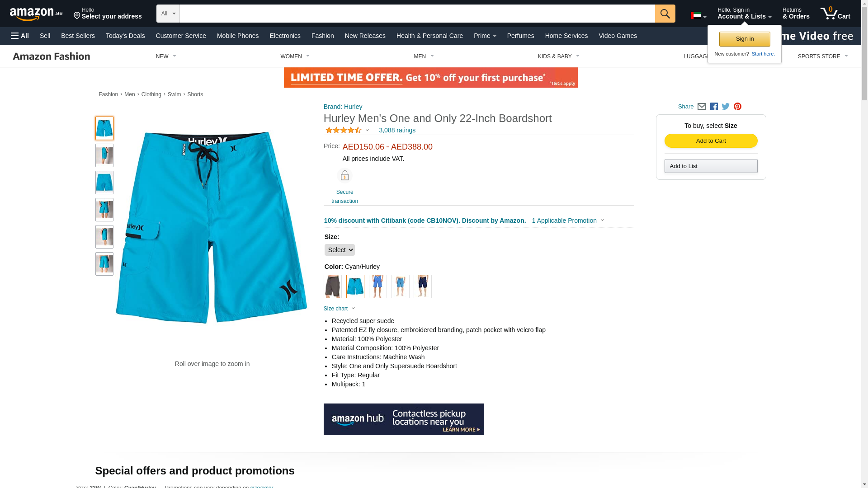Image resolution: width=868 pixels, height=488 pixels.
Task: Click the secure transaction lock icon
Action: [x=344, y=176]
